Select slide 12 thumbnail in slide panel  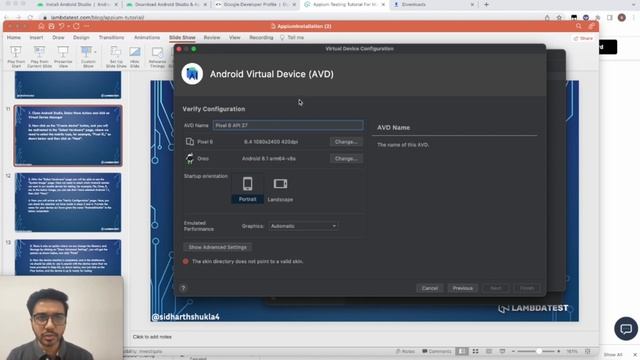[x=68, y=202]
